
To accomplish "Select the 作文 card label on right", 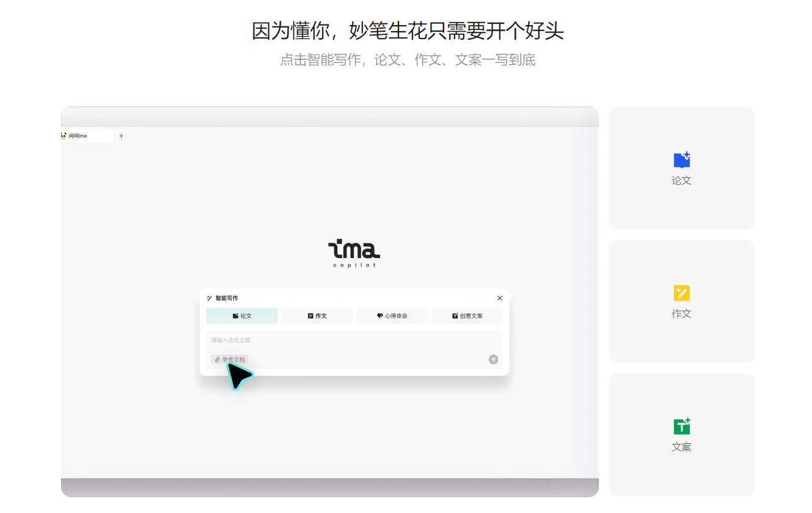I will (x=681, y=314).
